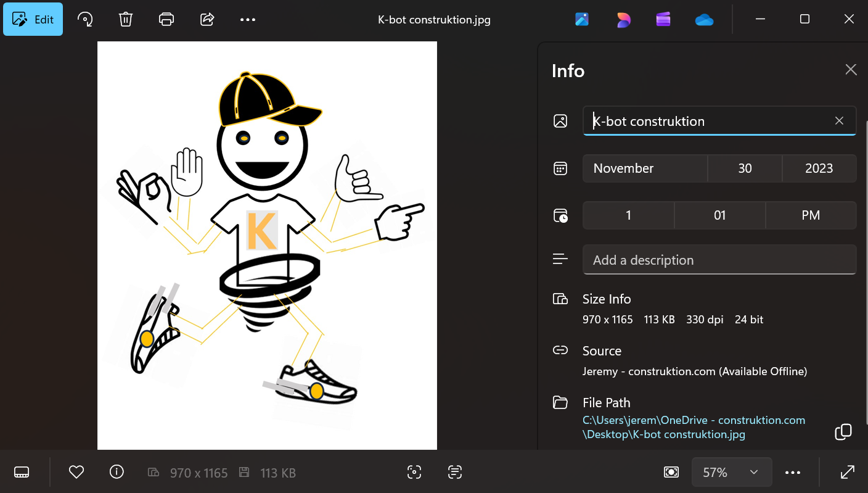Delete the image with the trash icon
The image size is (868, 493).
[x=126, y=19]
